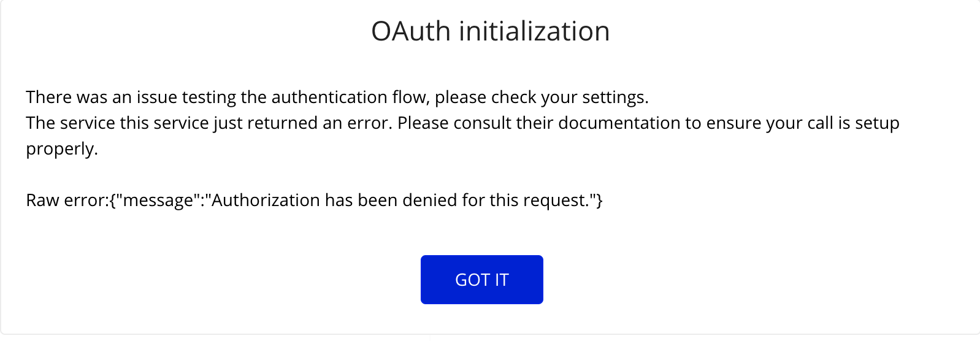The width and height of the screenshot is (980, 341).
Task: Click the GOT IT button
Action: [x=481, y=280]
